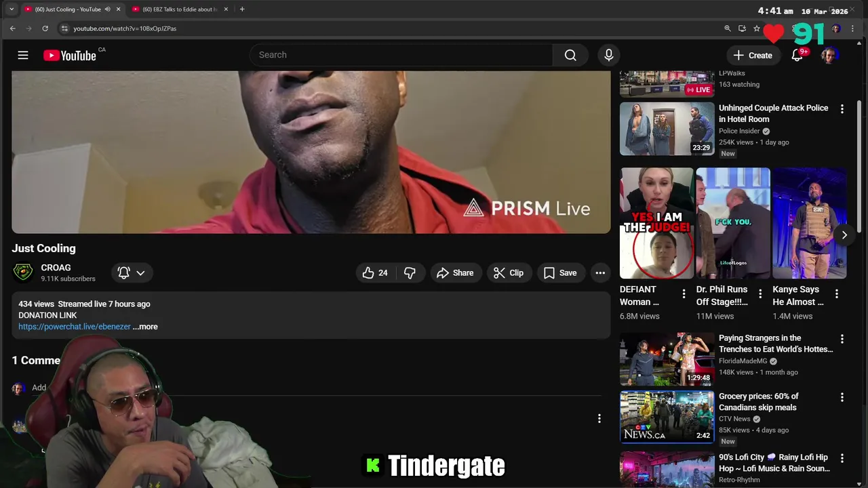The width and height of the screenshot is (868, 488).
Task: Open options for 90's Lofi City video
Action: click(842, 458)
